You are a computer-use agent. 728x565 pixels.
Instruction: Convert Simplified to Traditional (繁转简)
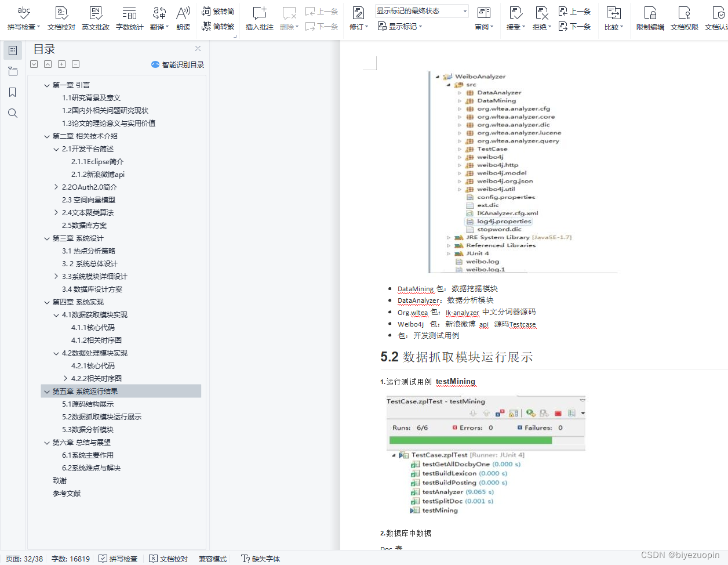pos(218,11)
